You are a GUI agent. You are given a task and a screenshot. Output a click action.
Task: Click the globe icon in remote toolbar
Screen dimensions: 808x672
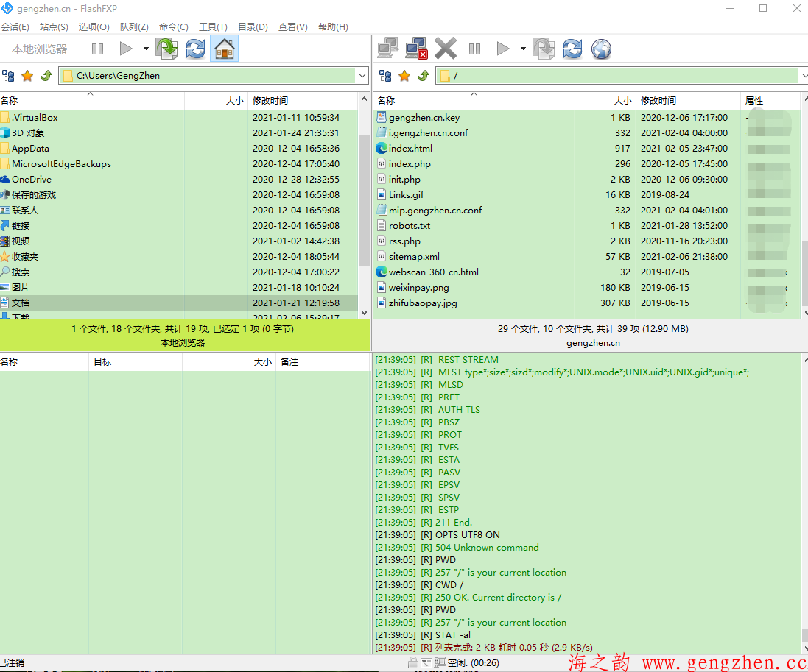pyautogui.click(x=602, y=49)
